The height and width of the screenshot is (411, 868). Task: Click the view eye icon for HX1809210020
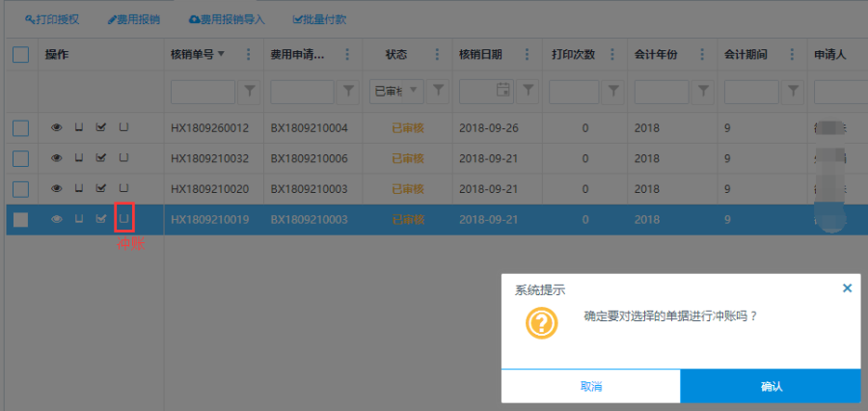[x=56, y=188]
